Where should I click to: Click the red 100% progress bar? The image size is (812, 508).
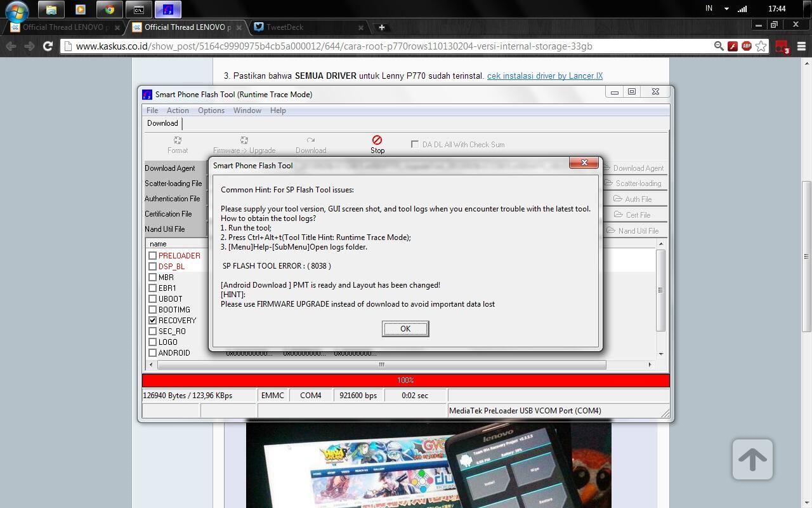(x=405, y=380)
